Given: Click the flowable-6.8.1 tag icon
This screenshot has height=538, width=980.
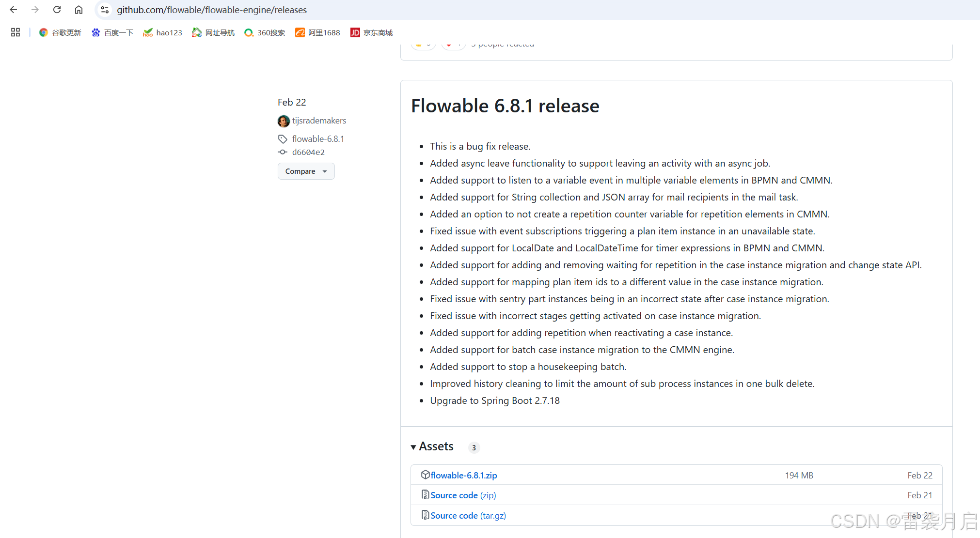Looking at the screenshot, I should (283, 139).
